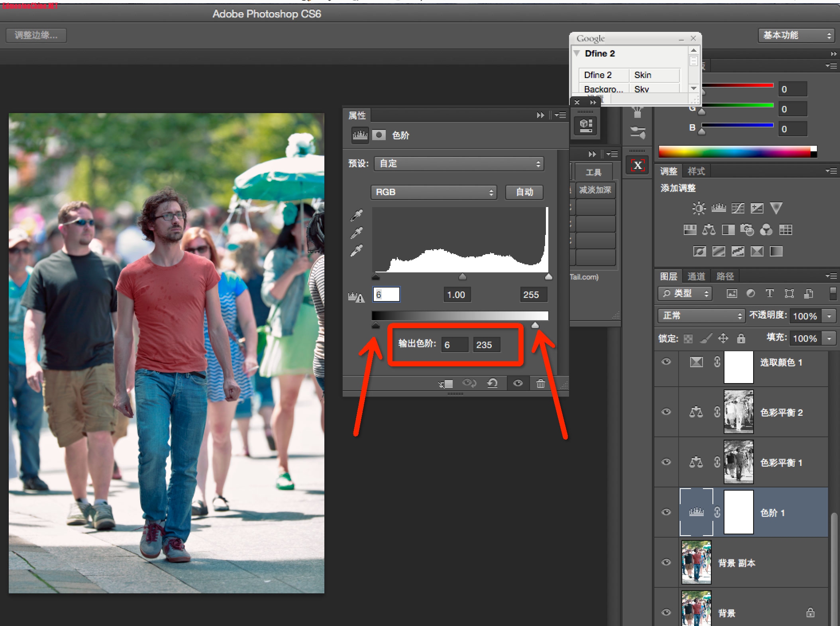
Task: Hide the 背景 副本 layer
Action: click(666, 562)
